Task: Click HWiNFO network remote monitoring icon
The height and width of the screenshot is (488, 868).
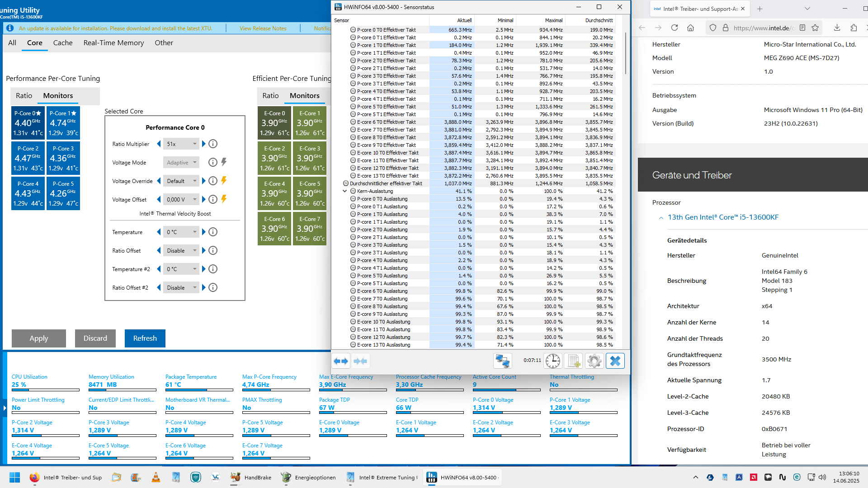Action: 502,361
